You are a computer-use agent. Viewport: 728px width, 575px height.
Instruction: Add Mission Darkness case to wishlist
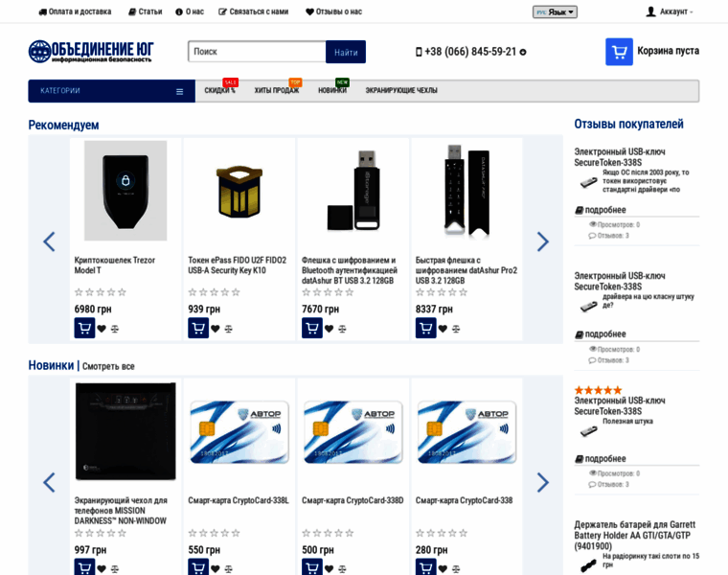click(102, 569)
